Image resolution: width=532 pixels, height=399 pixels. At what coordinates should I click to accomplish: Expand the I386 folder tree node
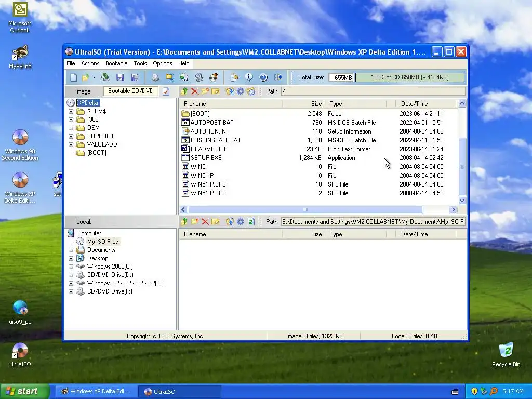tap(71, 119)
